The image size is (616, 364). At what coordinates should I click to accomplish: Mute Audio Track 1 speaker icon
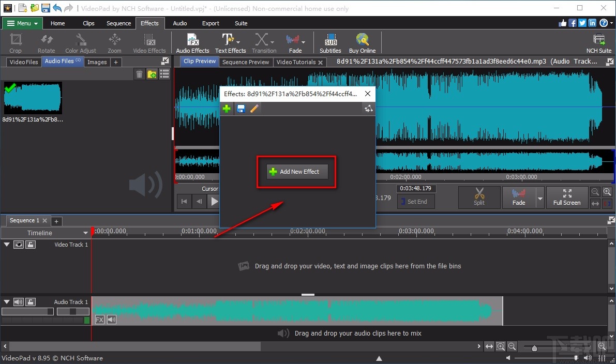[20, 301]
